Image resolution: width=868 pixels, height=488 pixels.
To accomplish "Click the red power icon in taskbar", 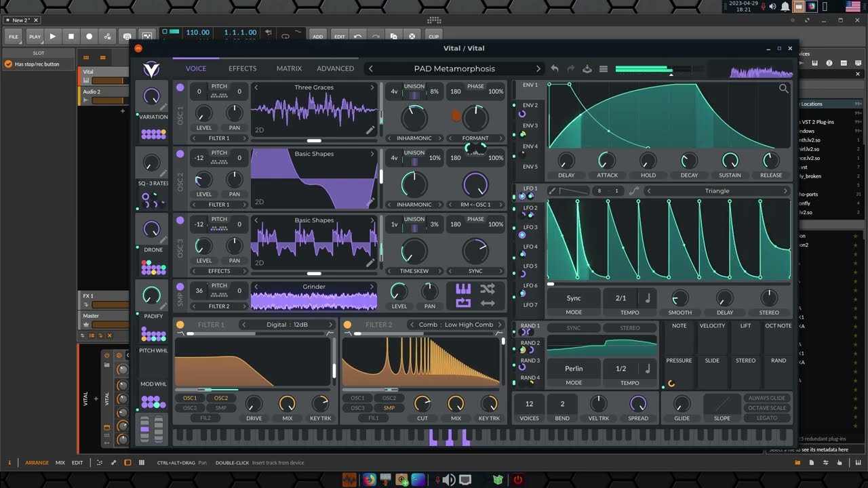I will coord(518,480).
